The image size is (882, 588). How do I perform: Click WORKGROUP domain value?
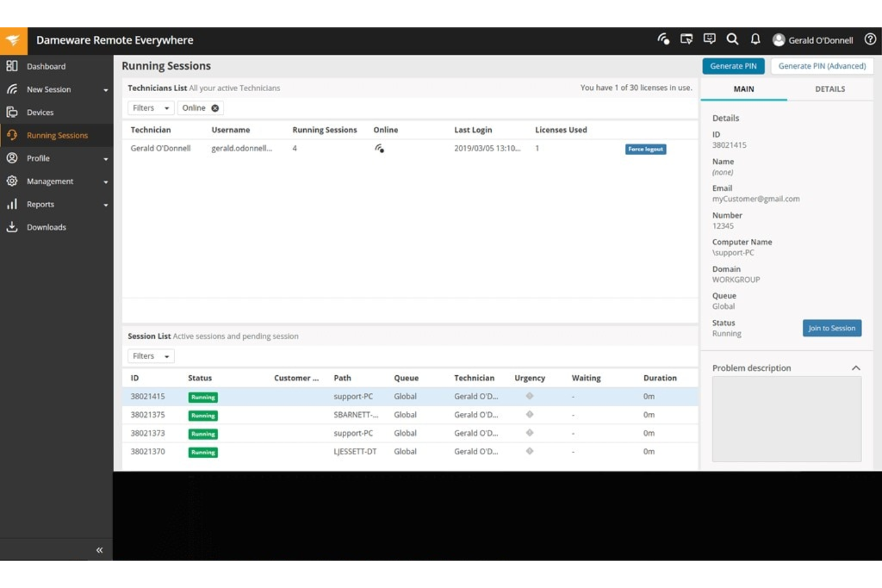[x=736, y=279]
